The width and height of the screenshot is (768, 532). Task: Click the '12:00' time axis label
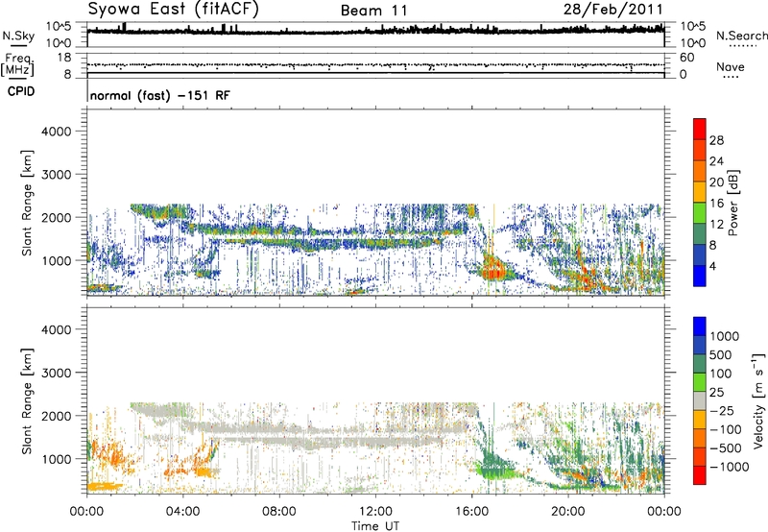click(375, 512)
